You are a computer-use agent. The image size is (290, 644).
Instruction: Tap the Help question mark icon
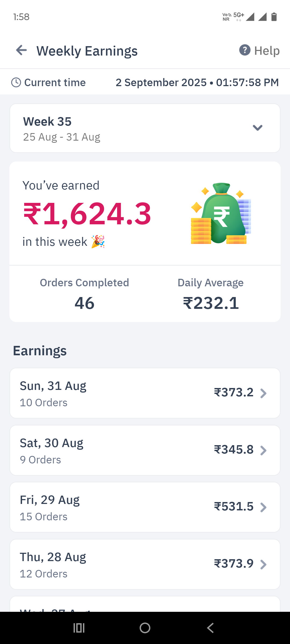point(245,50)
